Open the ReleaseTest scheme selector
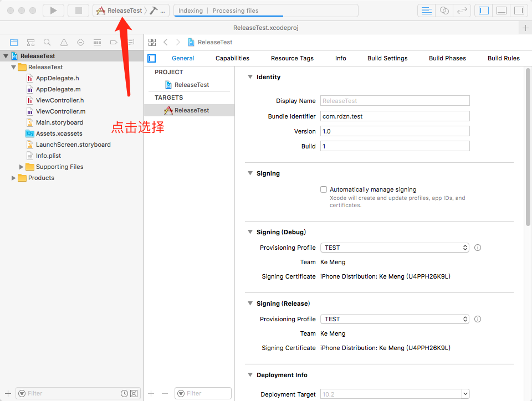This screenshot has width=532, height=401. tap(120, 11)
